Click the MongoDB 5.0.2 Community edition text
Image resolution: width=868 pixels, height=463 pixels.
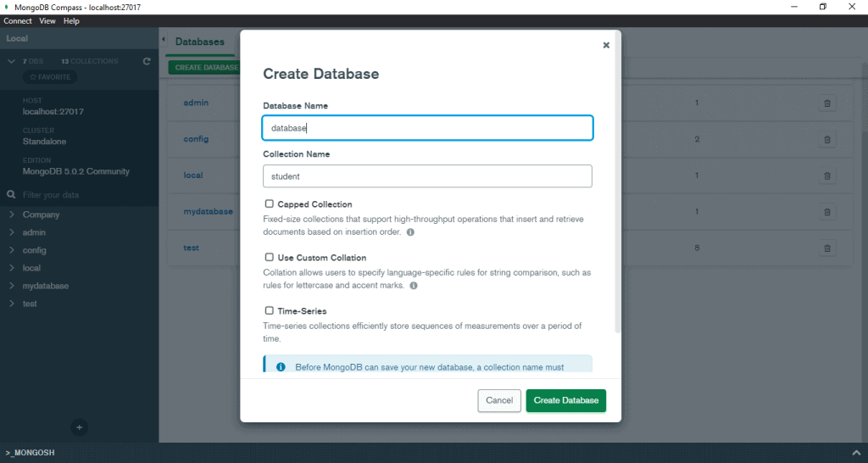[75, 171]
